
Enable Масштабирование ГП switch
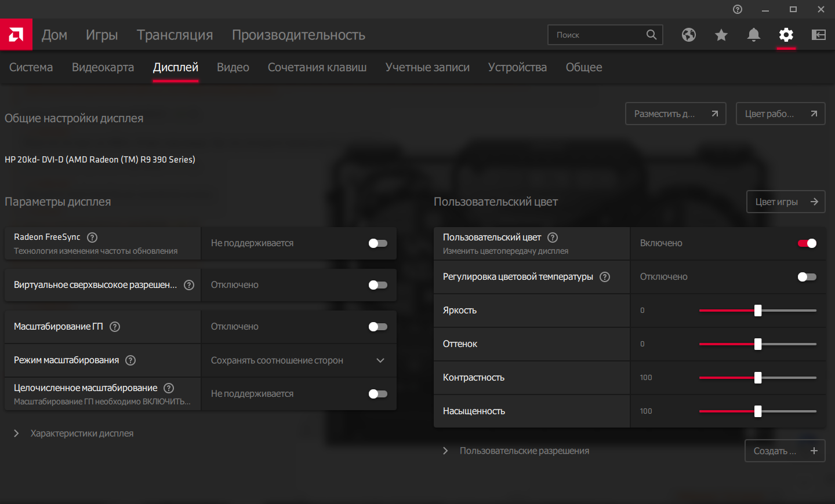(x=378, y=327)
